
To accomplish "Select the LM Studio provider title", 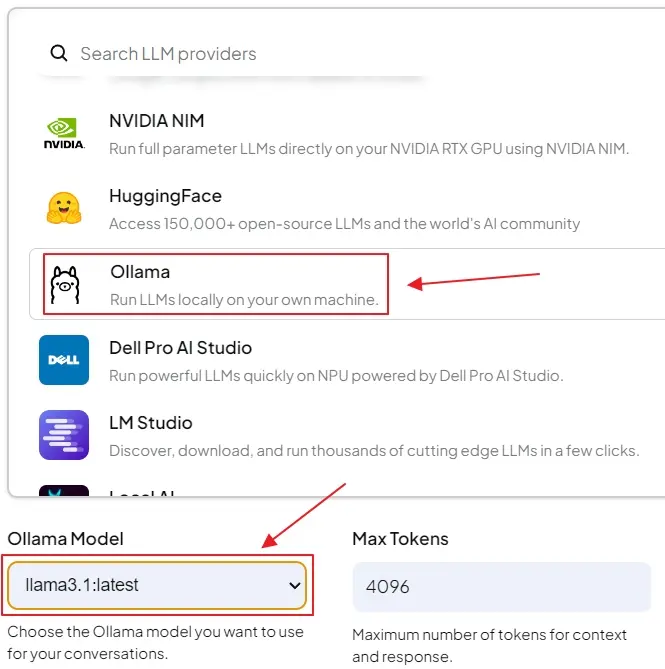I will [x=151, y=423].
